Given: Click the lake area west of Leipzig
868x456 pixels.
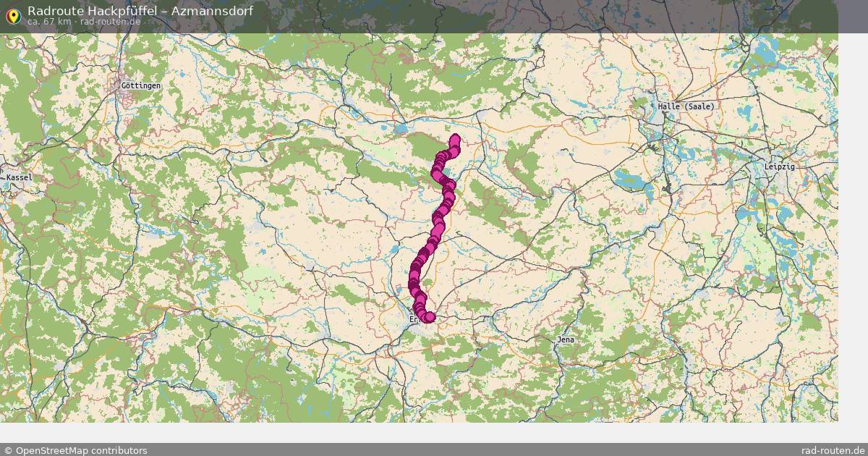Looking at the screenshot, I should [x=631, y=180].
